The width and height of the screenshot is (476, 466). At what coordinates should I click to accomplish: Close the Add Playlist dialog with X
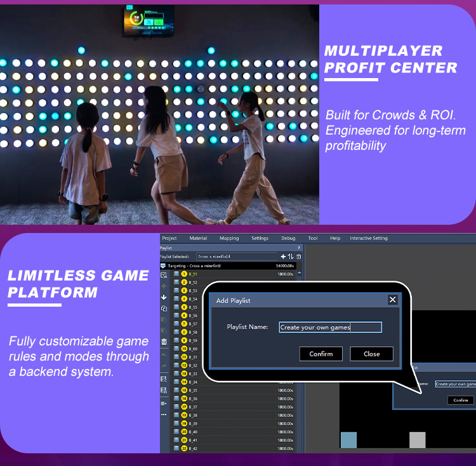[x=392, y=300]
